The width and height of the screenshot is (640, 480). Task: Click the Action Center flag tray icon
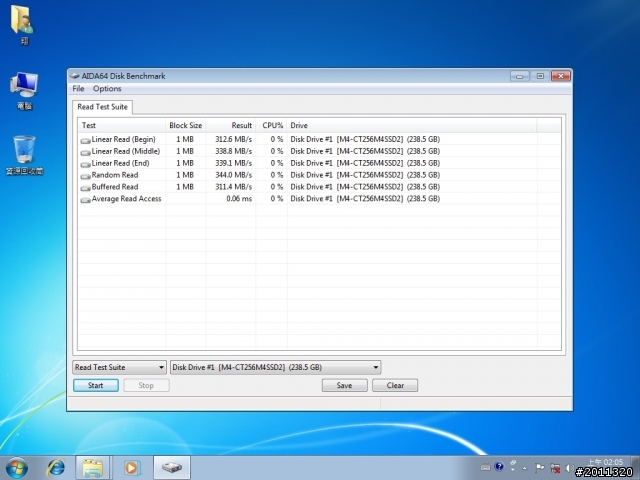[540, 468]
